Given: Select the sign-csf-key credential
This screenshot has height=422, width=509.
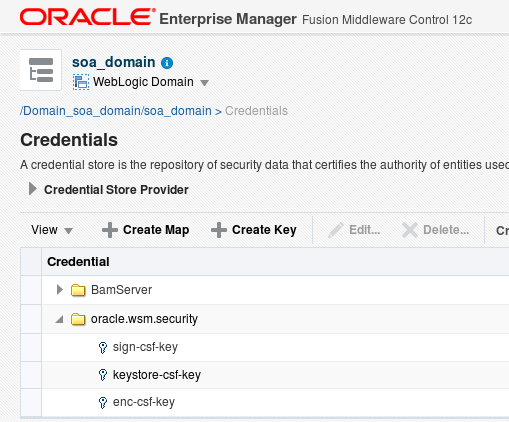Looking at the screenshot, I should (x=145, y=347).
